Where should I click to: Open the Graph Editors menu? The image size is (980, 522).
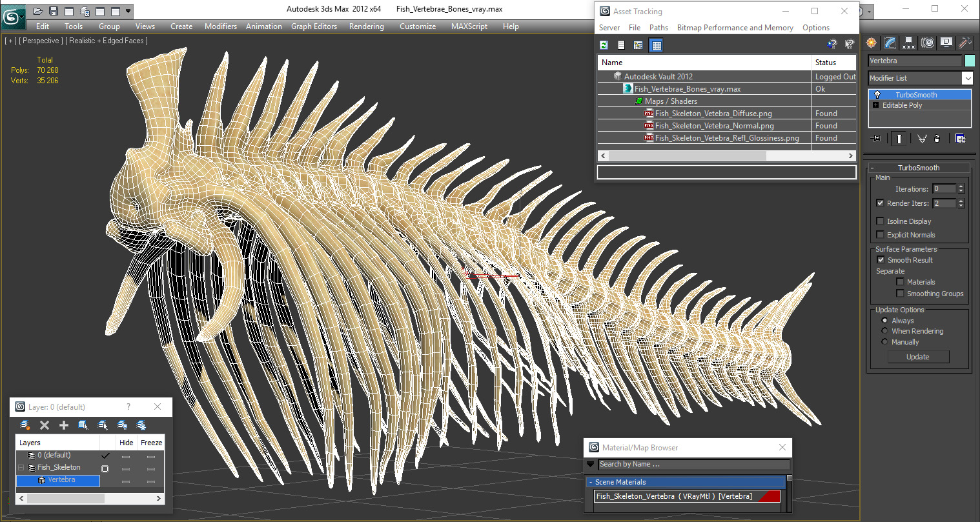[x=314, y=26]
